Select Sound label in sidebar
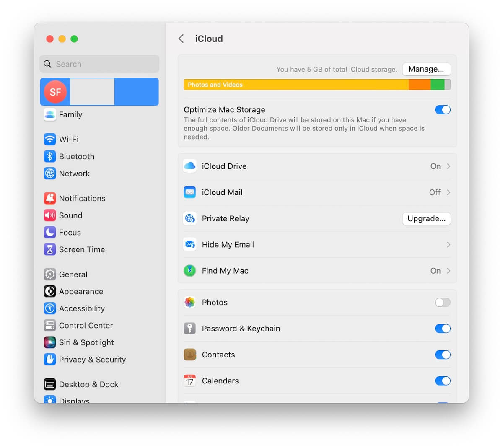503x448 pixels. point(70,215)
